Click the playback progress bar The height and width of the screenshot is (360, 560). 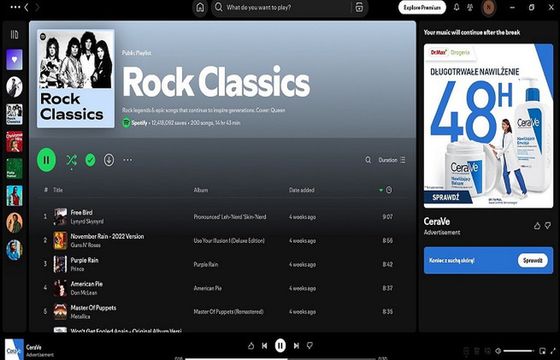pos(280,359)
